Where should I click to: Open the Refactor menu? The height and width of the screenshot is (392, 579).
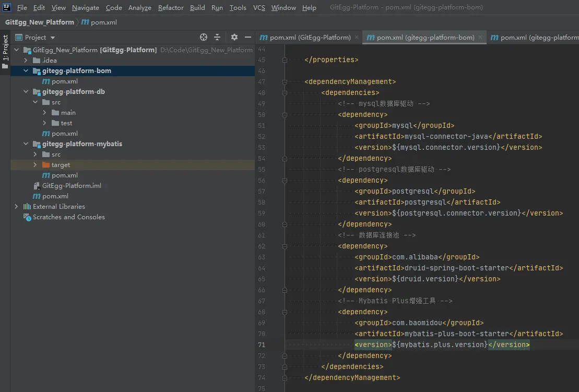(171, 8)
